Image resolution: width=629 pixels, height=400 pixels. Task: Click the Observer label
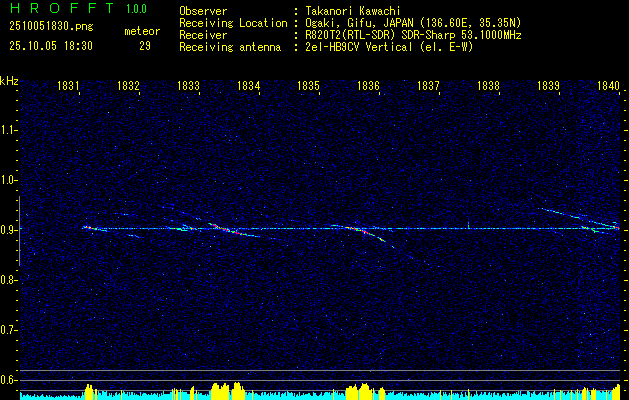203,11
